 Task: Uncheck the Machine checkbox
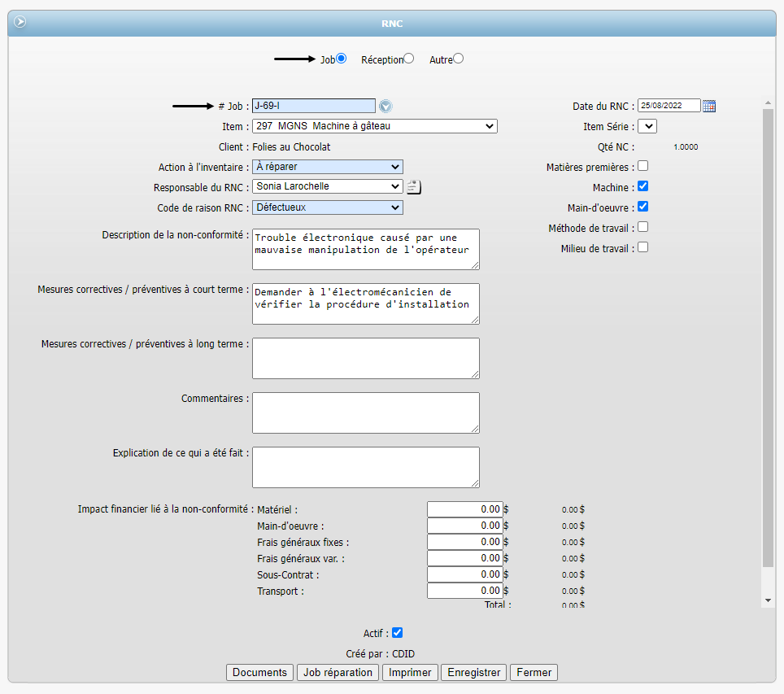[642, 186]
